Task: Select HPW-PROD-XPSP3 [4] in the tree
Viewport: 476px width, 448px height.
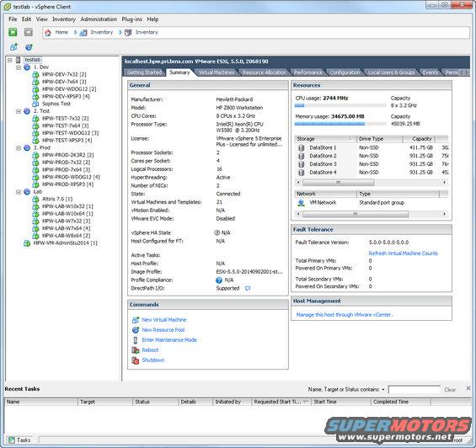Action: [67, 184]
